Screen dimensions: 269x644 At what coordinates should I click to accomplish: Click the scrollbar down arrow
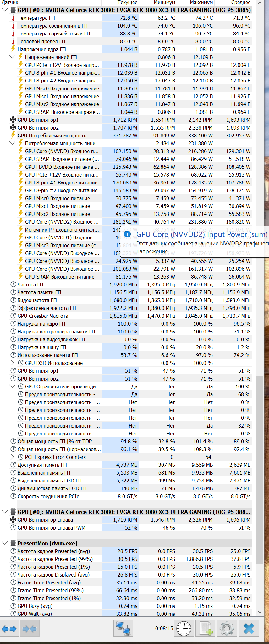click(260, 612)
